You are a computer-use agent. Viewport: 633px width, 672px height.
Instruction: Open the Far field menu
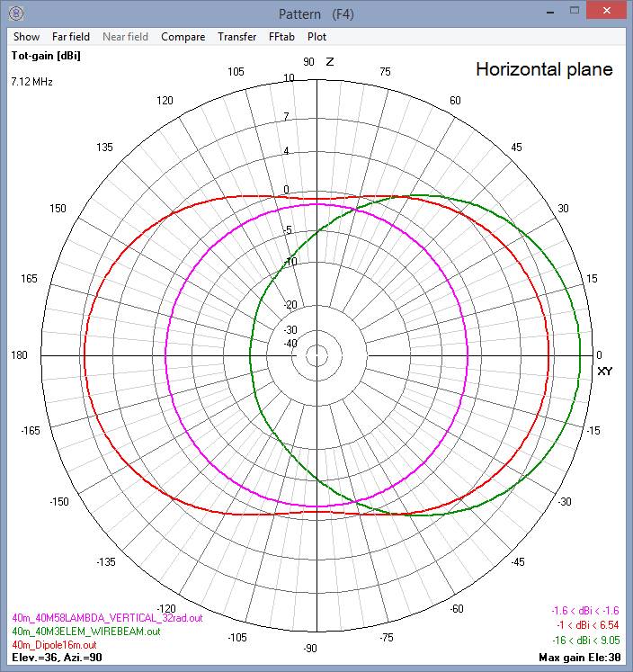(x=71, y=37)
